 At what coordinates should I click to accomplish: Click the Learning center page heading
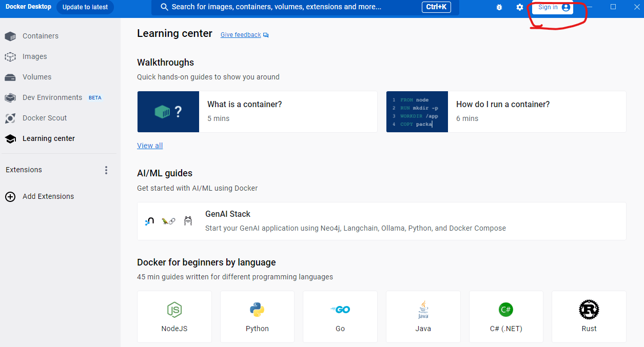[174, 33]
